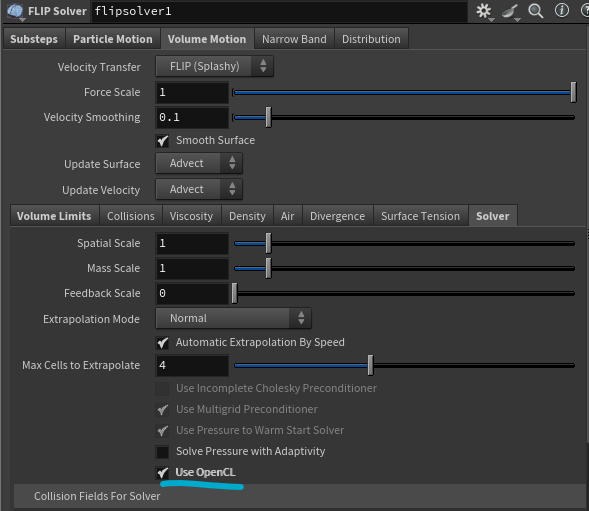Click the Spatial Scale value field
This screenshot has width=589, height=511.
[x=192, y=243]
